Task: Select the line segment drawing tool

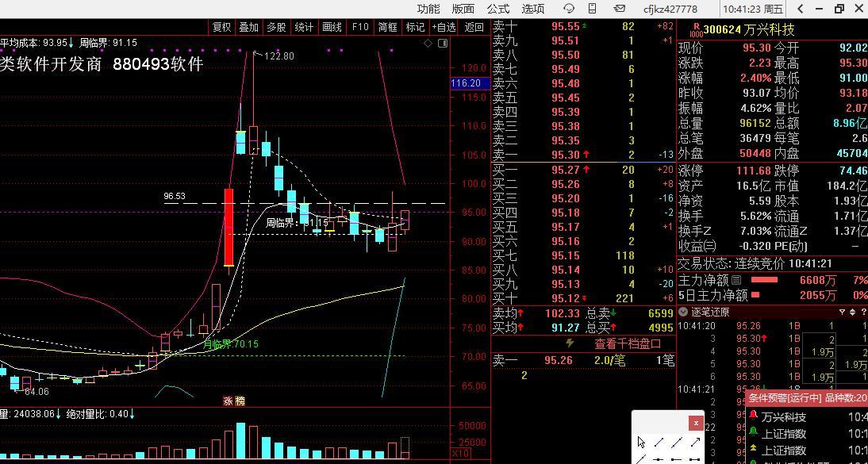Action: coord(659,442)
